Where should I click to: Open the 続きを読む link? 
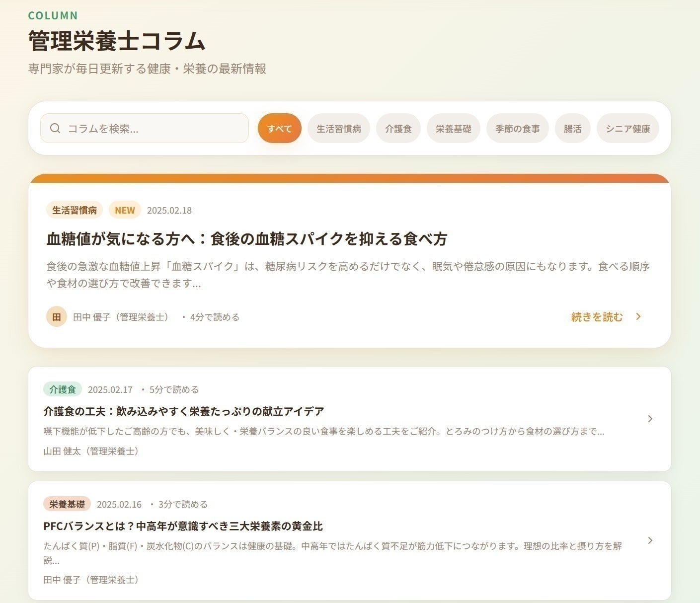(x=597, y=316)
